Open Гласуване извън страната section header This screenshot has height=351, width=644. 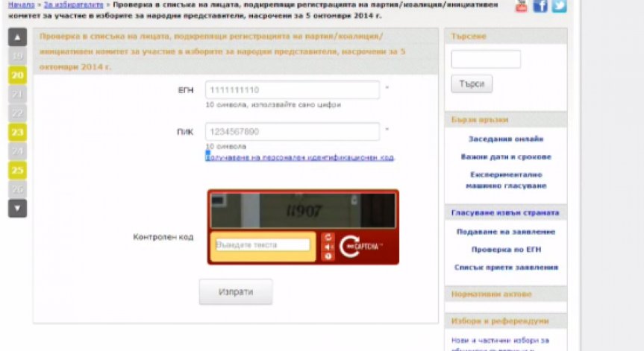click(505, 212)
